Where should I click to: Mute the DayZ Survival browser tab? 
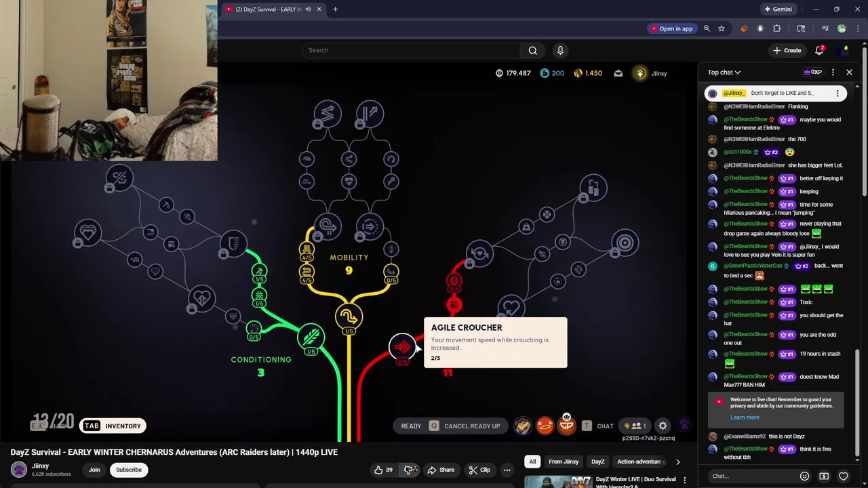click(x=309, y=9)
